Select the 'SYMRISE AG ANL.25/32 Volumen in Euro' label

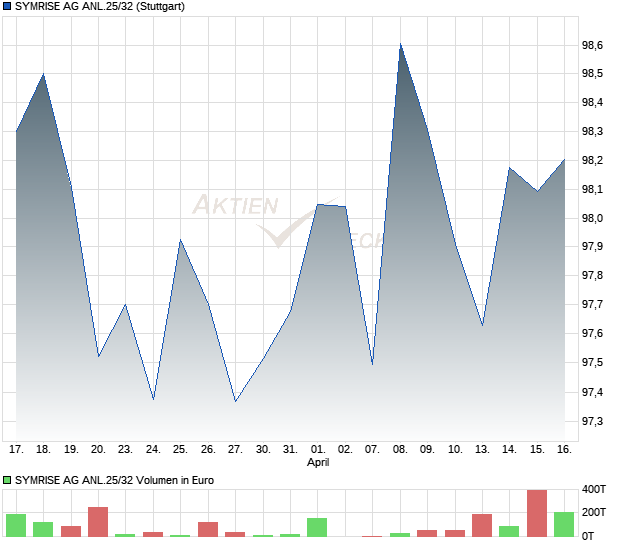(114, 480)
